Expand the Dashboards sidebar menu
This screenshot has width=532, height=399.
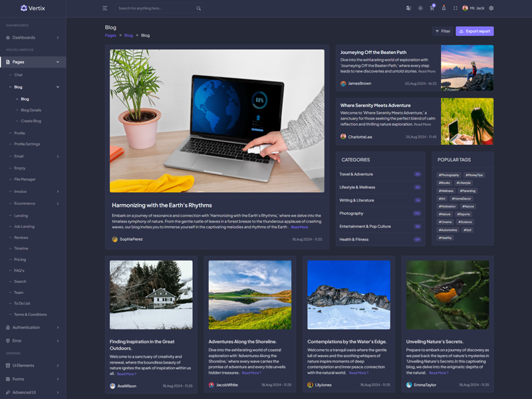tap(33, 37)
